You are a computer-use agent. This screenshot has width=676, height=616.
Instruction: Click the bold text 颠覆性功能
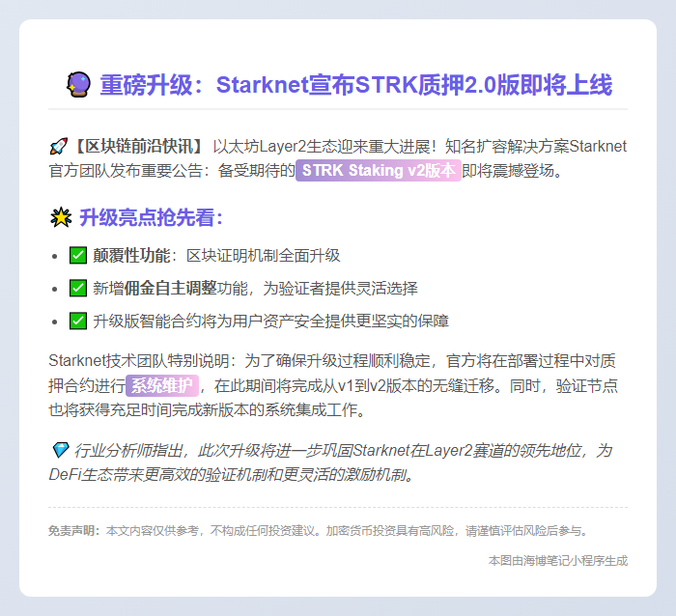131,256
